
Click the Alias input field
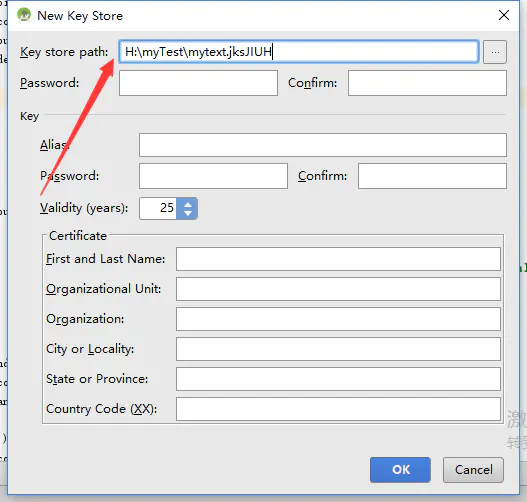tap(323, 145)
